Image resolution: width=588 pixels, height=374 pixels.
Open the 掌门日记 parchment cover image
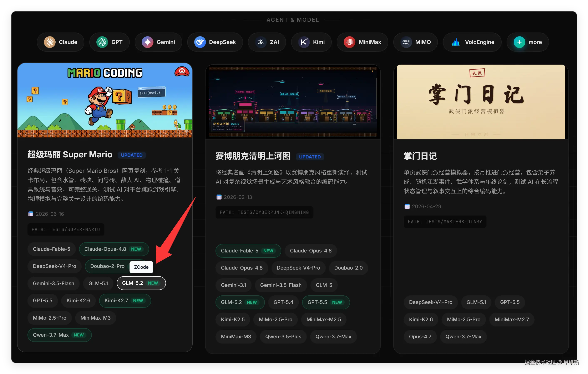pyautogui.click(x=481, y=102)
